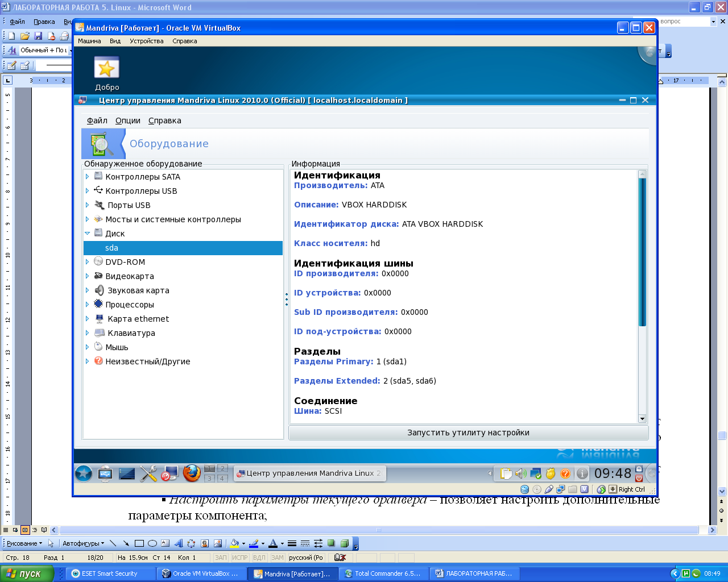The height and width of the screenshot is (582, 728).
Task: Click the Word horizontal scrollbar thumb
Action: [x=379, y=530]
